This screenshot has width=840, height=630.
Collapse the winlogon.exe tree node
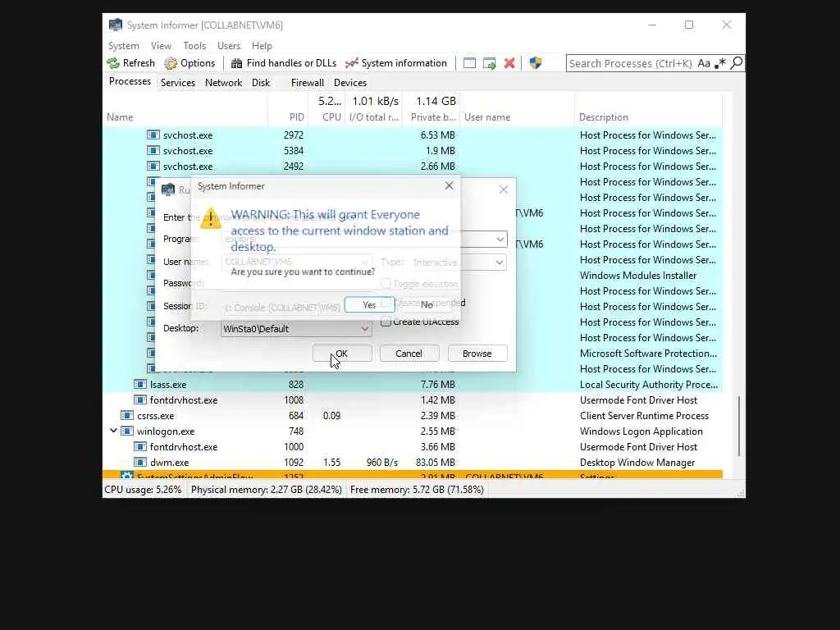113,430
